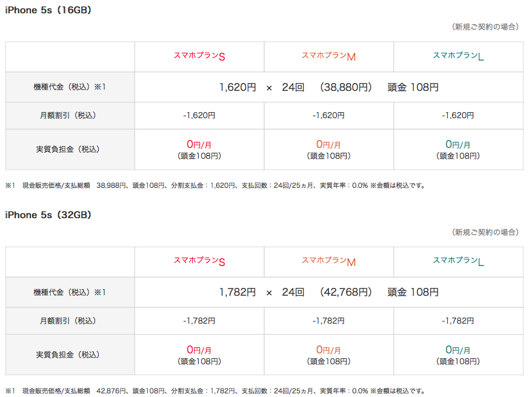Click teal 0円/月 for Plan L in 32GB table

(458, 350)
